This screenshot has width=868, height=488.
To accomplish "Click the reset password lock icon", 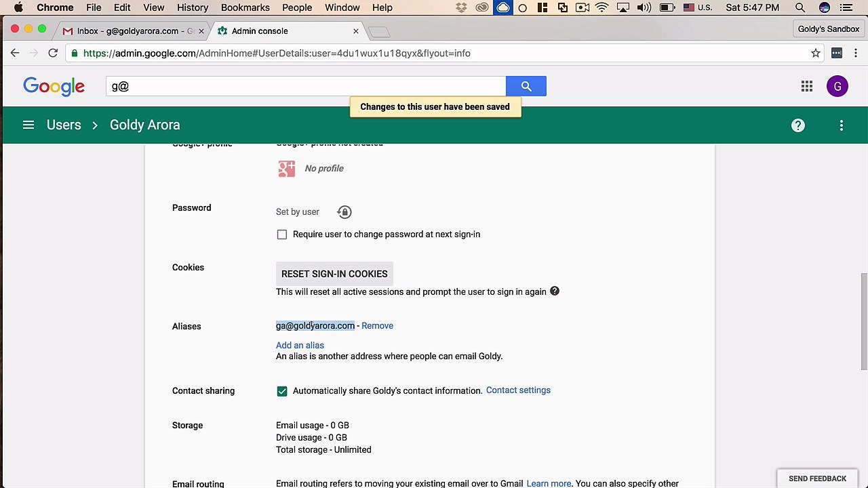I will (344, 212).
